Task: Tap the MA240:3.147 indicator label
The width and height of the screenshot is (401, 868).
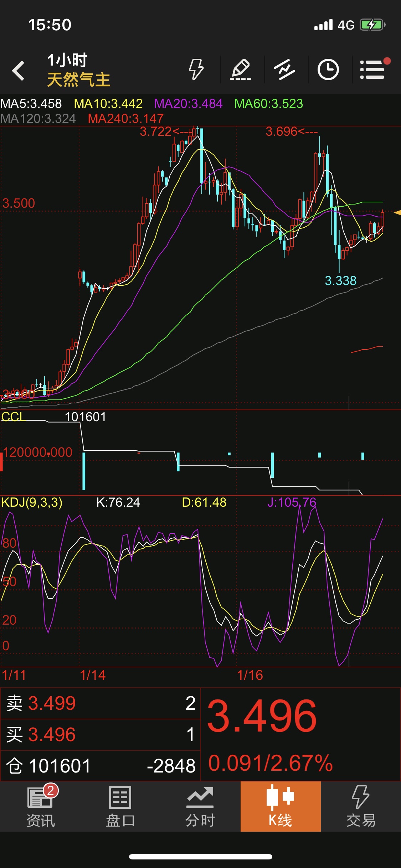Action: pos(126,119)
